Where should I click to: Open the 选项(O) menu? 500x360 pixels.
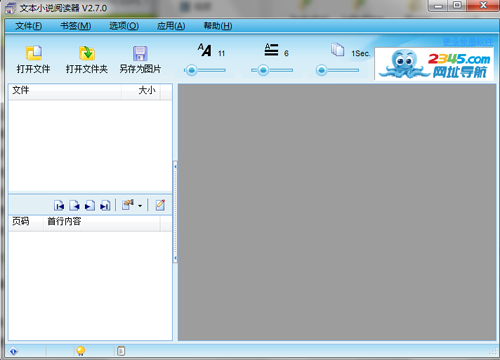124,26
